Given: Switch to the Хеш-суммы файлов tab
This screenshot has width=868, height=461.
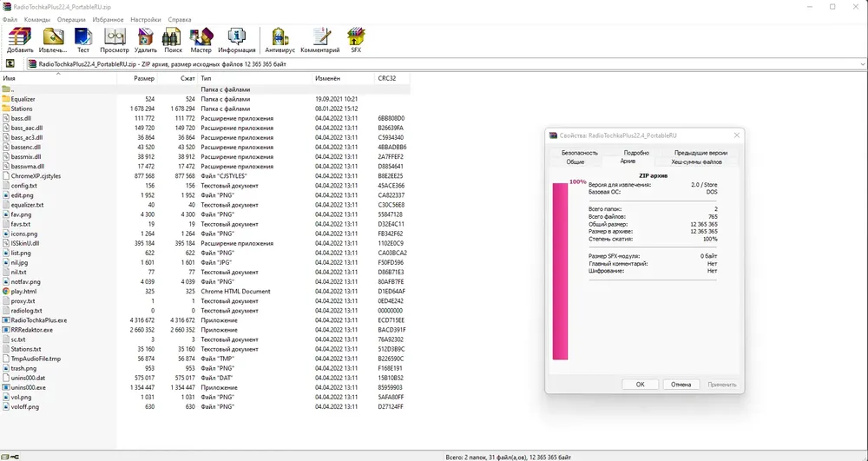Looking at the screenshot, I should 696,162.
